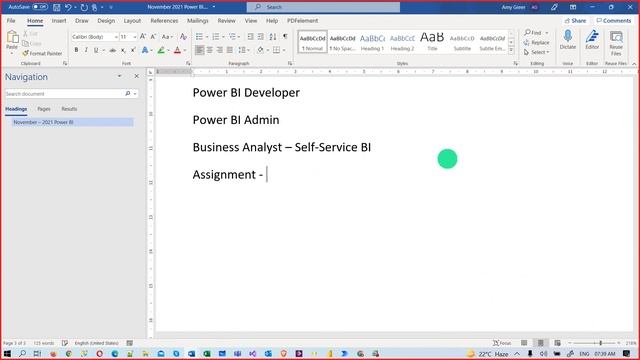Screen dimensions: 640x360
Task: Open the Select dropdown
Action: 536,52
